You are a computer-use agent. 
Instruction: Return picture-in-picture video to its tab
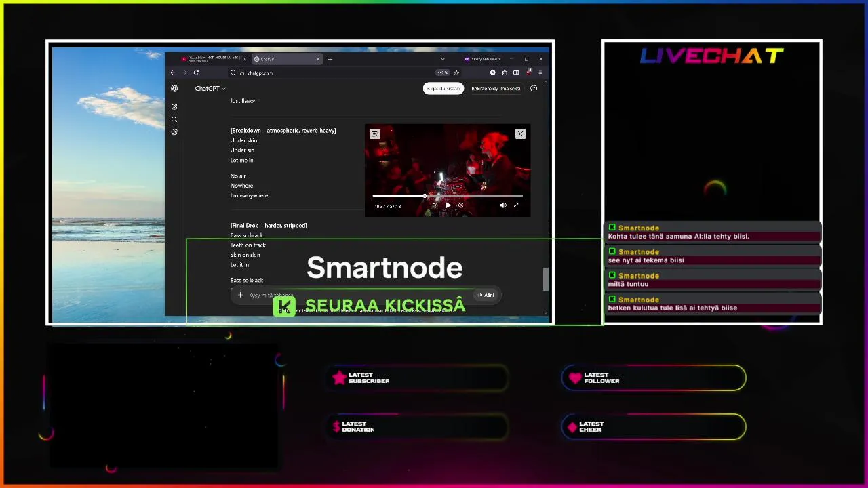coord(375,134)
